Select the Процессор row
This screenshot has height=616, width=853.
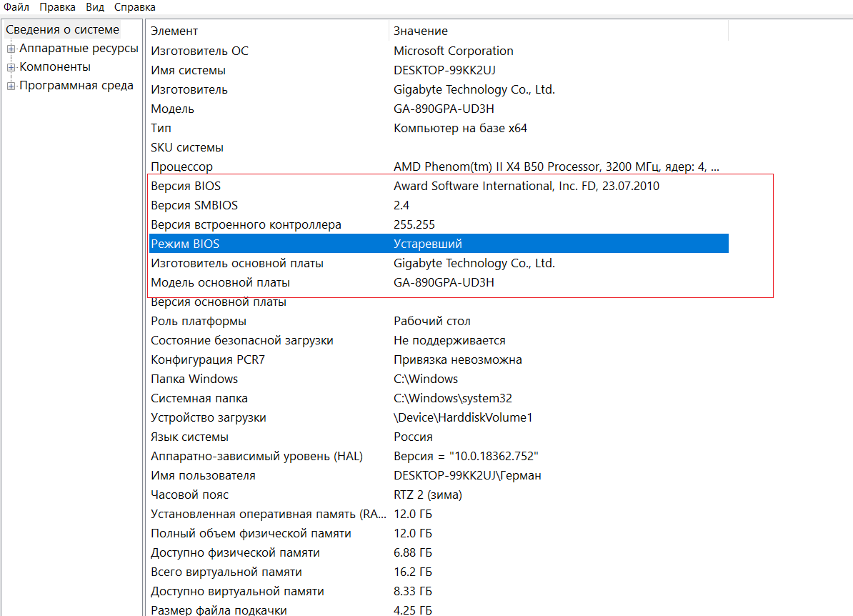[439, 167]
